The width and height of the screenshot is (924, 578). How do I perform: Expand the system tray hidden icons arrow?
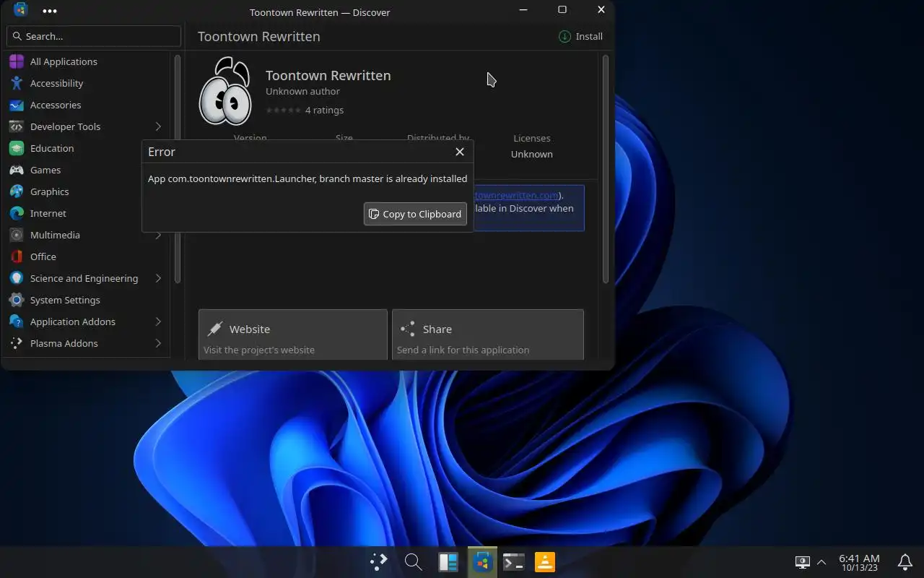(821, 562)
